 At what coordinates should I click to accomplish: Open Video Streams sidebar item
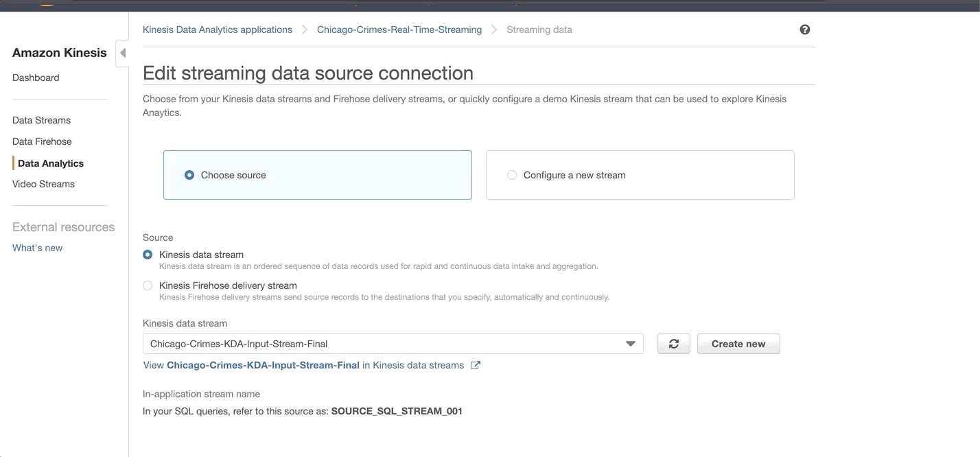[x=43, y=184]
